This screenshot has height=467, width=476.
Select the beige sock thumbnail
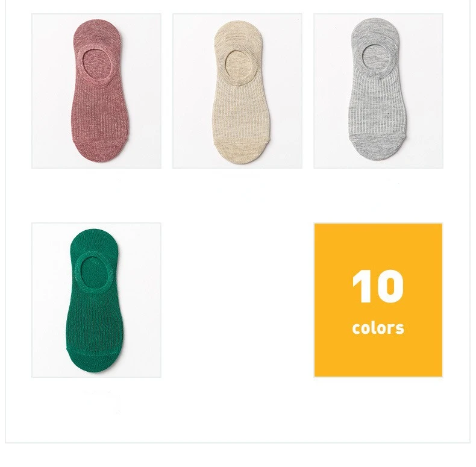click(237, 91)
